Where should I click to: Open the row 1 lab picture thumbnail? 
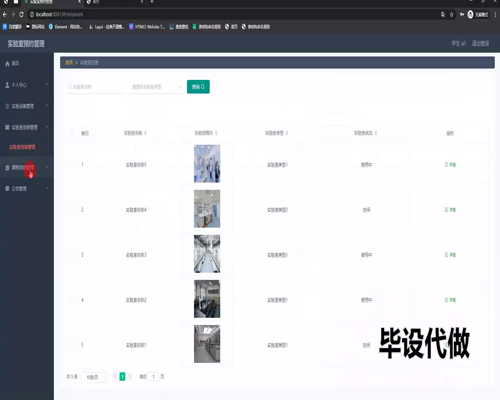point(207,164)
